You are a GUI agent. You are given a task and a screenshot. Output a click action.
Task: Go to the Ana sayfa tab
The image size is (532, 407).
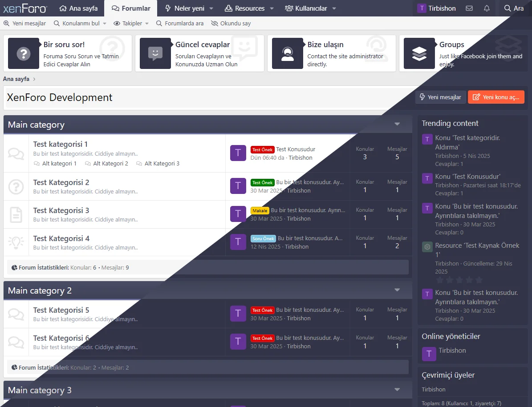tap(78, 8)
